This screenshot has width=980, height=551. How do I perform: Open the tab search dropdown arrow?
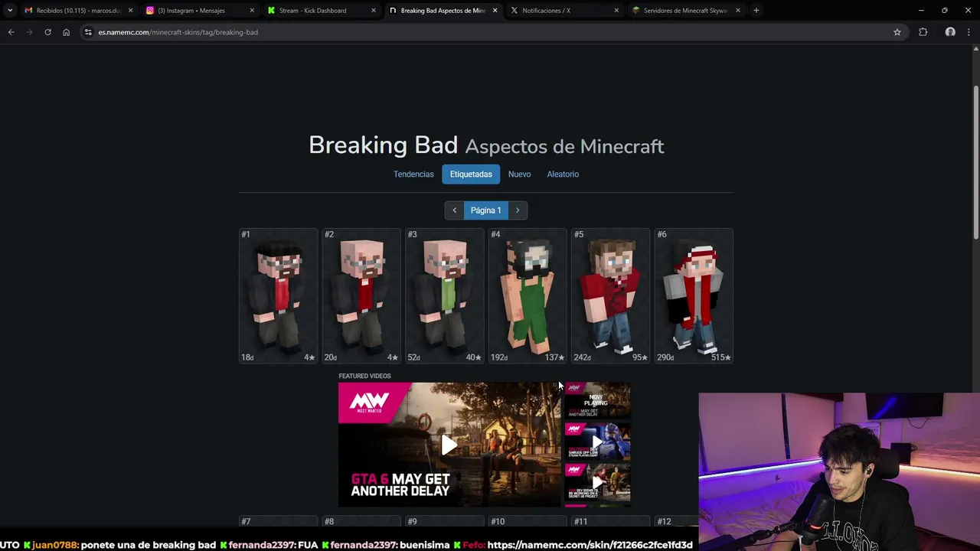pyautogui.click(x=9, y=11)
